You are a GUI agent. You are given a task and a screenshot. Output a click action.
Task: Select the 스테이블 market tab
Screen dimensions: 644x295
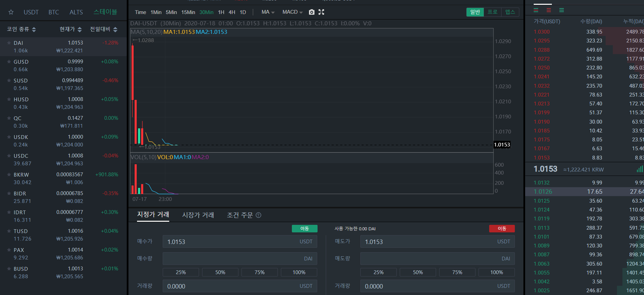tap(106, 12)
